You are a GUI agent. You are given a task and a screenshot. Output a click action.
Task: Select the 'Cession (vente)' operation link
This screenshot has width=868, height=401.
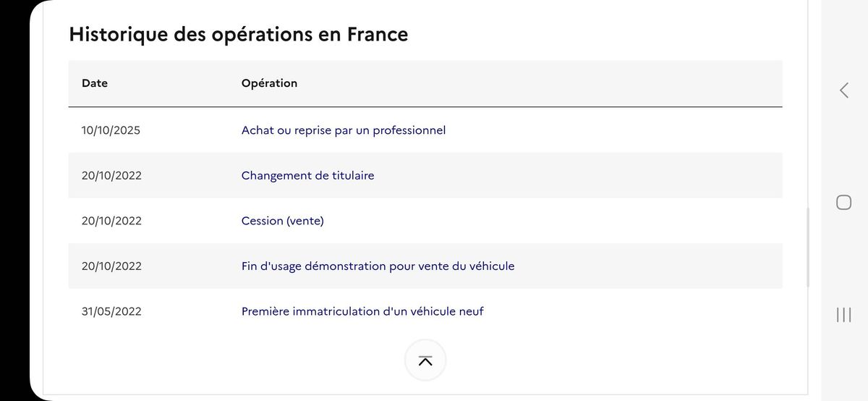[x=282, y=221]
